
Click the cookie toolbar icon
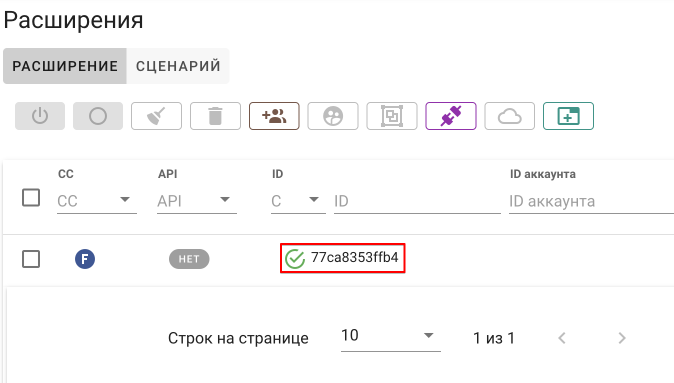(333, 116)
